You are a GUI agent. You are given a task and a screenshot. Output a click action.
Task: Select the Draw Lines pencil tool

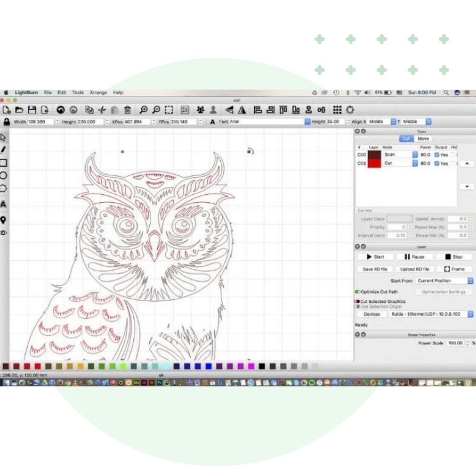[3, 150]
